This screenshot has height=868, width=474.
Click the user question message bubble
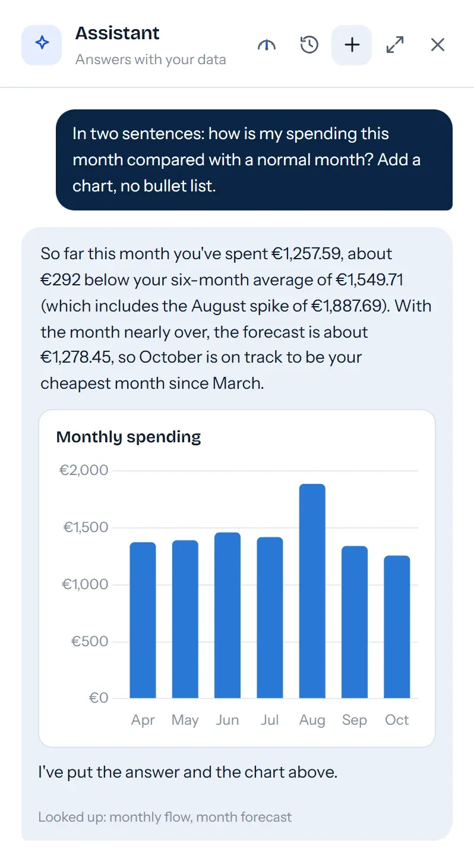254,160
